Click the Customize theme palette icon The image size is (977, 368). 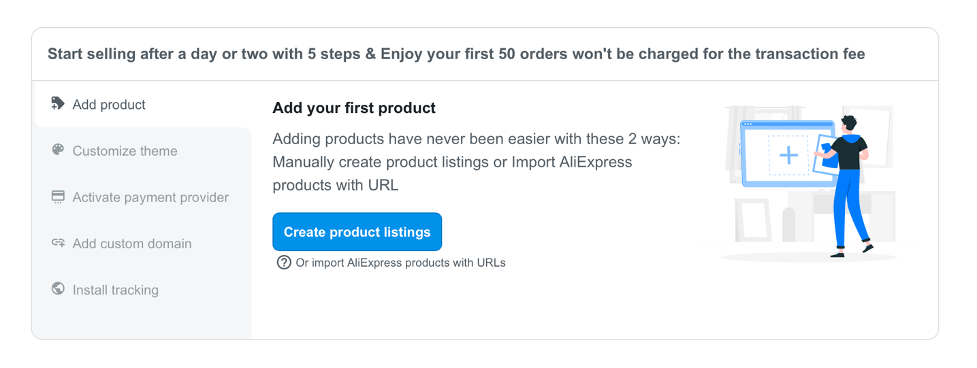point(58,149)
